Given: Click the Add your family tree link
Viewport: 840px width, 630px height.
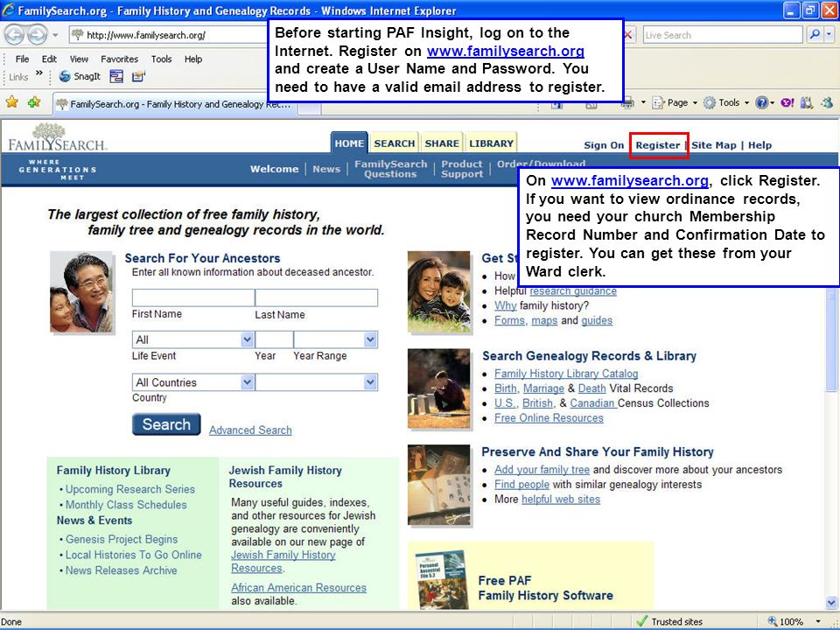Looking at the screenshot, I should (542, 470).
